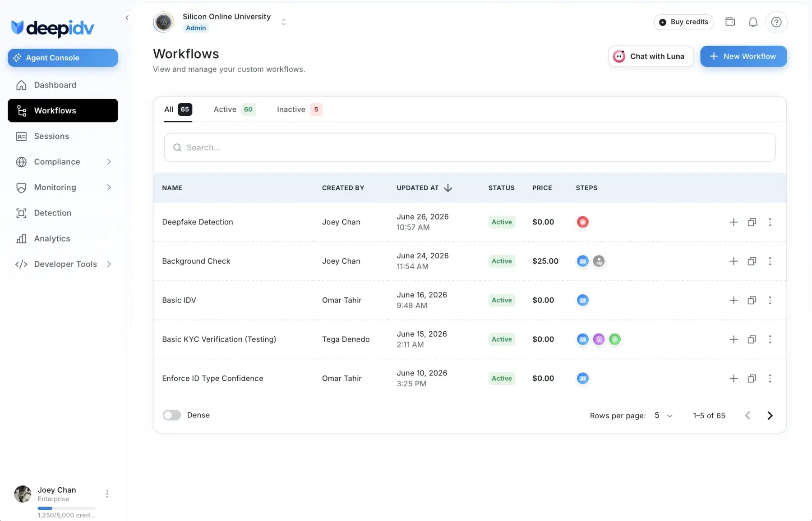Open the Enforce ID Type Confidence workflow name
Screen dimensions: 812x521
212,379
